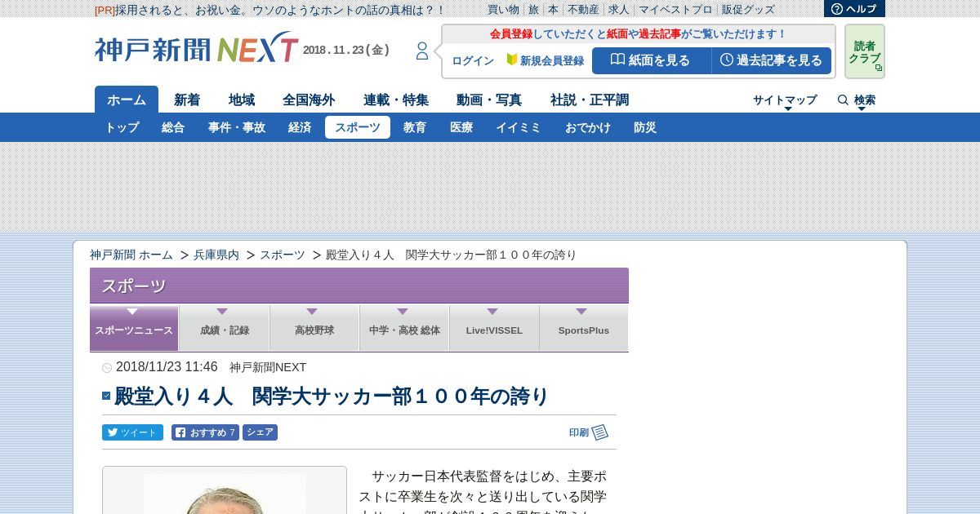Click the 印刷 print icon

(x=600, y=432)
